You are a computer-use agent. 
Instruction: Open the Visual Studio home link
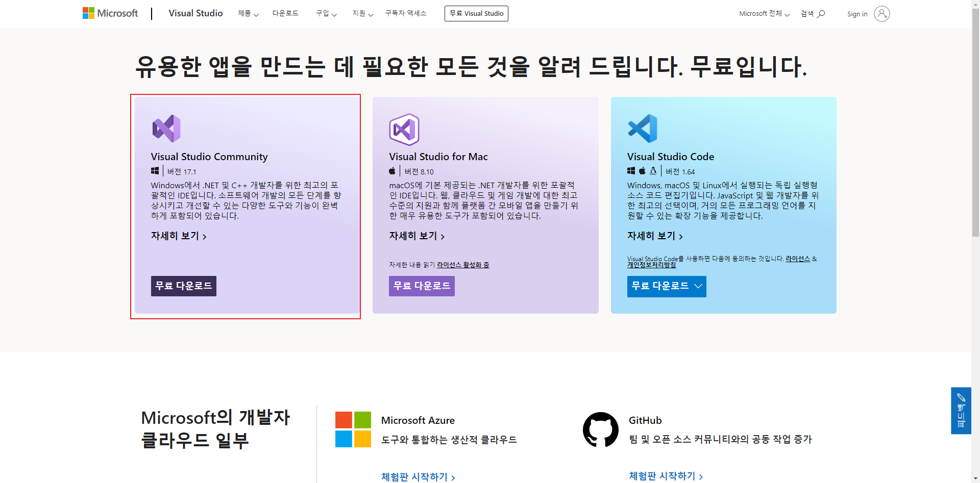coord(195,13)
